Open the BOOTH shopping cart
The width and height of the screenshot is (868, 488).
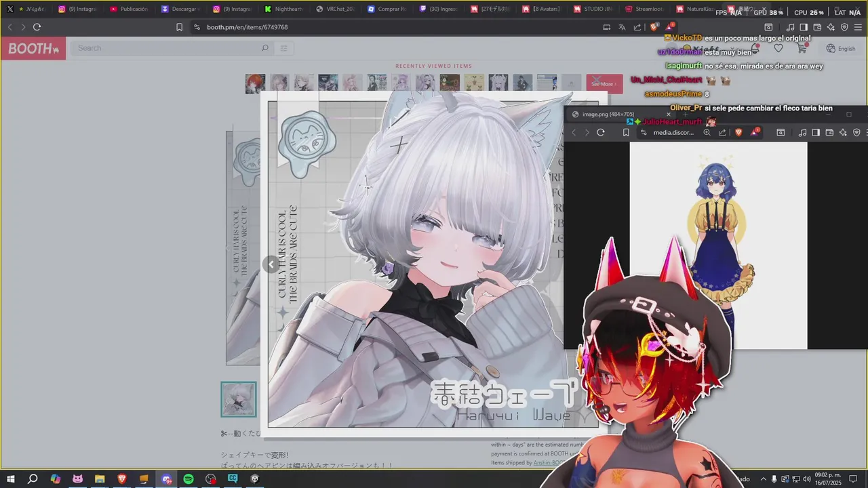point(802,48)
